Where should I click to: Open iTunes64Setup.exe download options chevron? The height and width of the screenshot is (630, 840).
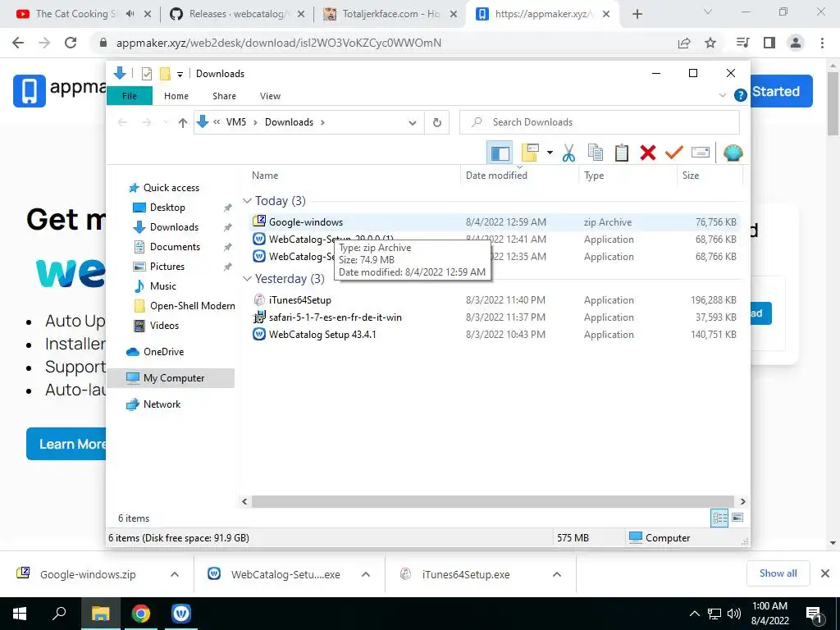click(x=557, y=574)
